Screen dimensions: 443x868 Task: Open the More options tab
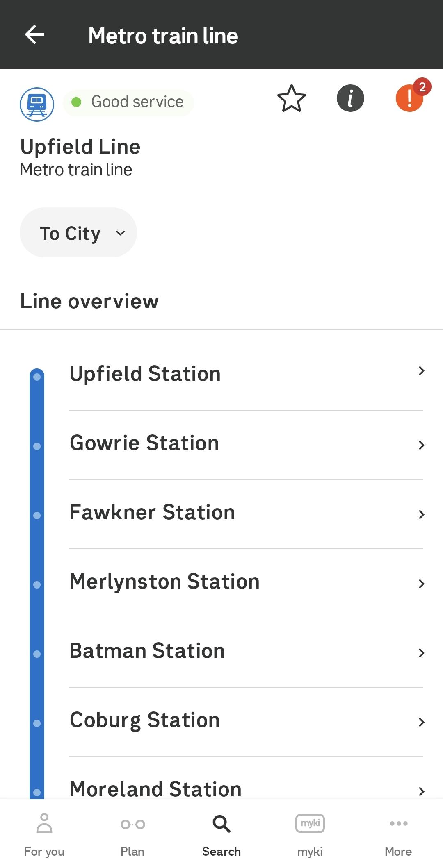(x=398, y=834)
